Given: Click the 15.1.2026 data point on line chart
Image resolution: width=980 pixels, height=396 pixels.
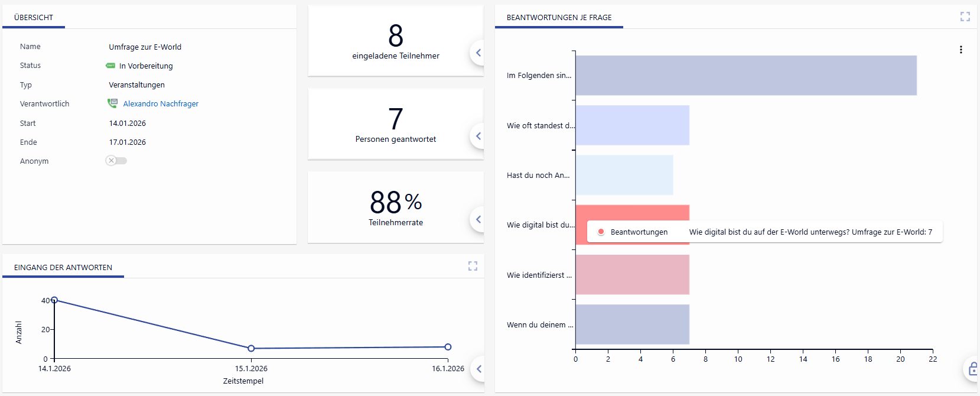Looking at the screenshot, I should [251, 349].
